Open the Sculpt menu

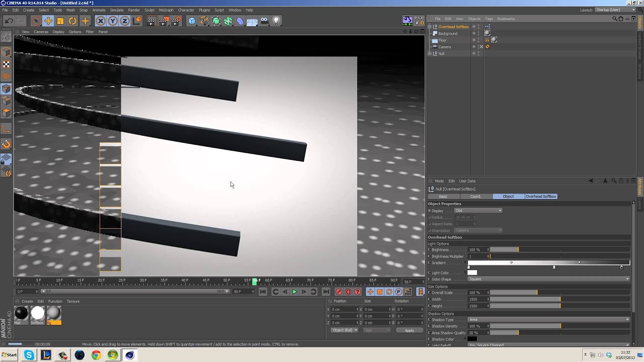tap(149, 10)
